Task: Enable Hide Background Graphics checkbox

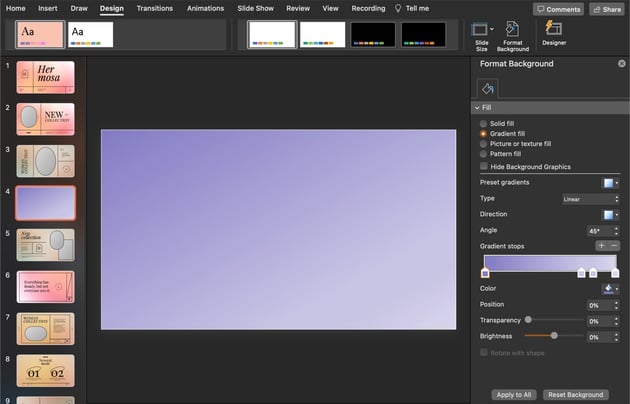Action: coord(484,166)
